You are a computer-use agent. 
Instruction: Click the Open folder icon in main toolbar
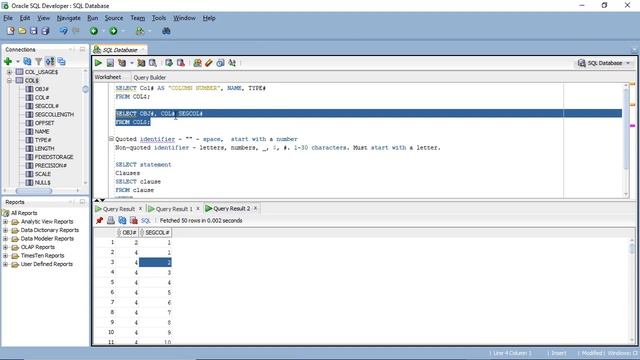pyautogui.click(x=22, y=31)
